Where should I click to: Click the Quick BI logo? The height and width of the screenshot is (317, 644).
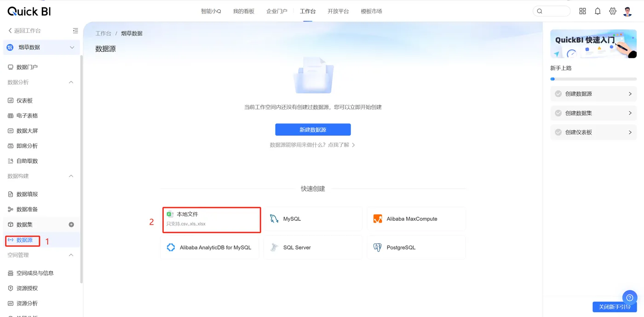point(29,11)
